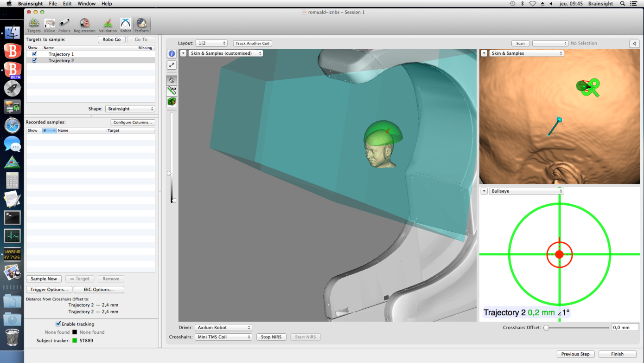Open the Robot toolbar step

click(126, 25)
